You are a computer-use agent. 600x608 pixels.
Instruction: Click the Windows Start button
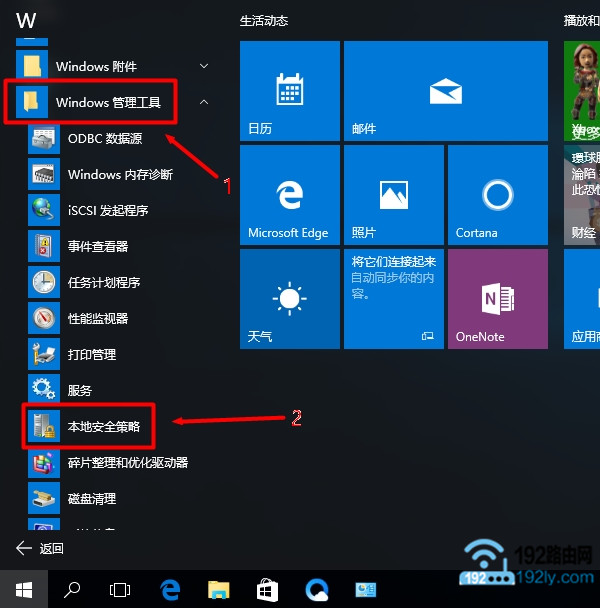point(24,590)
